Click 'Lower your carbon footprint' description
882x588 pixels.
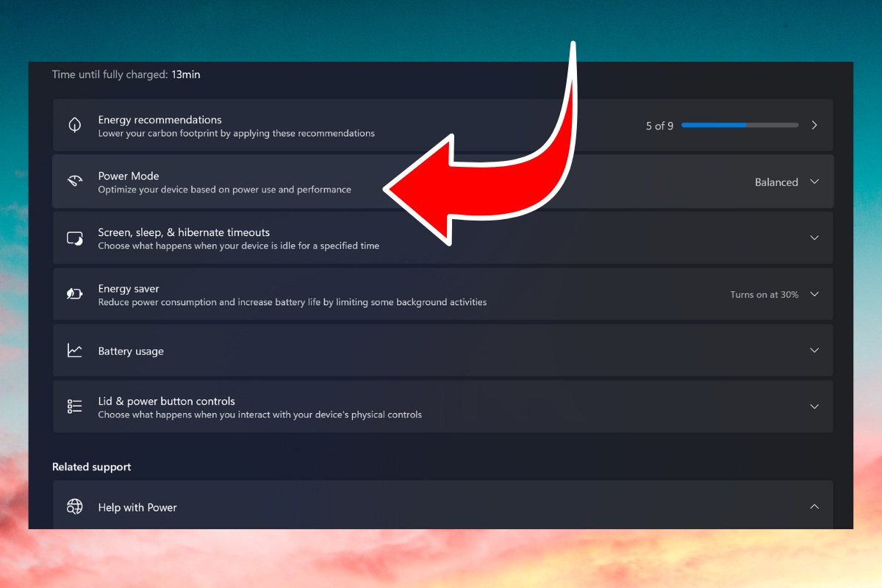point(237,134)
